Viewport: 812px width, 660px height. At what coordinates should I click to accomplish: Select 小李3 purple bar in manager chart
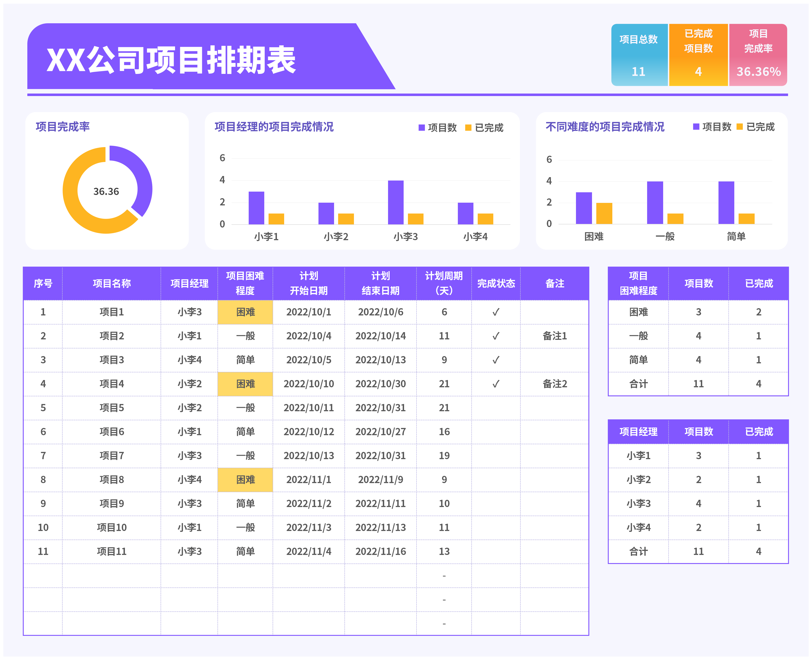[395, 202]
